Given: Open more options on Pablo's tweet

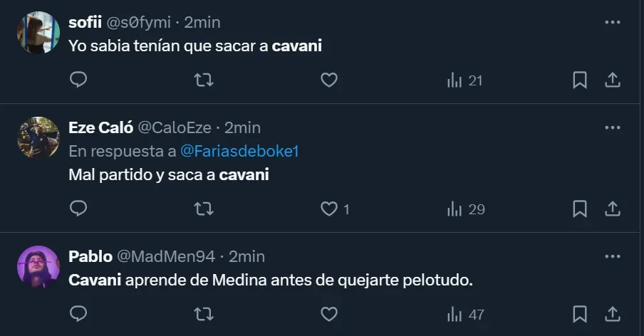Looking at the screenshot, I should click(612, 256).
